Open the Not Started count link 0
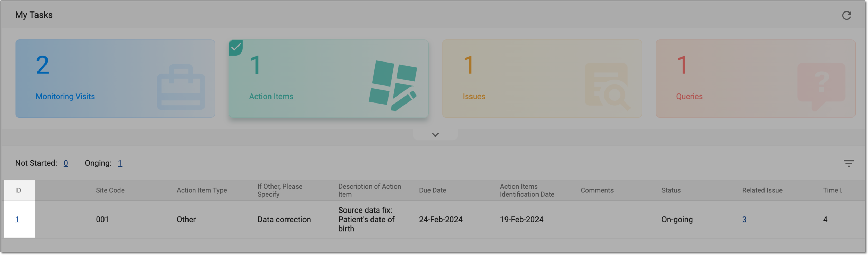This screenshot has height=255, width=868. (x=66, y=163)
